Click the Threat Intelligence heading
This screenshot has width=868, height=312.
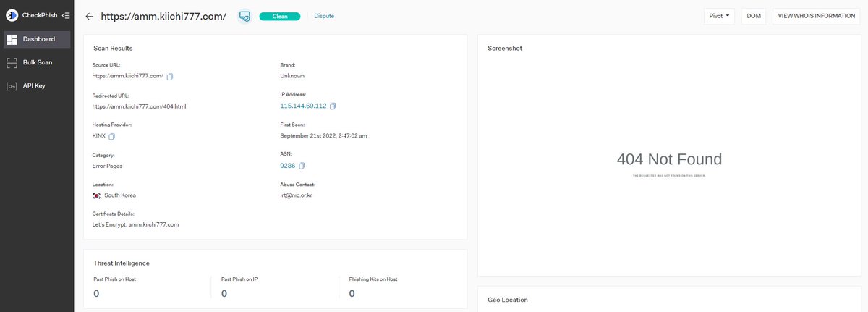point(122,263)
